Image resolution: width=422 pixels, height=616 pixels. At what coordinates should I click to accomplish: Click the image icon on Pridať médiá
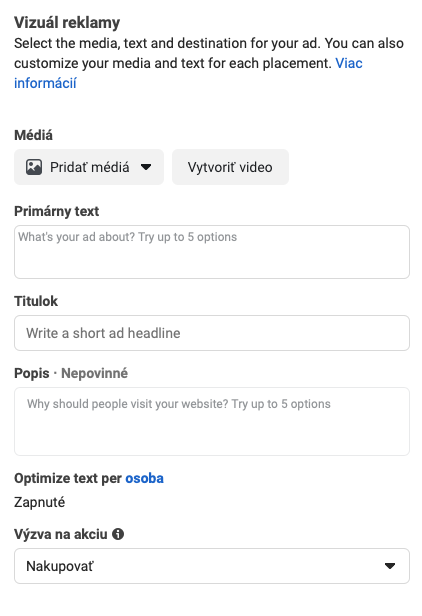[x=34, y=167]
